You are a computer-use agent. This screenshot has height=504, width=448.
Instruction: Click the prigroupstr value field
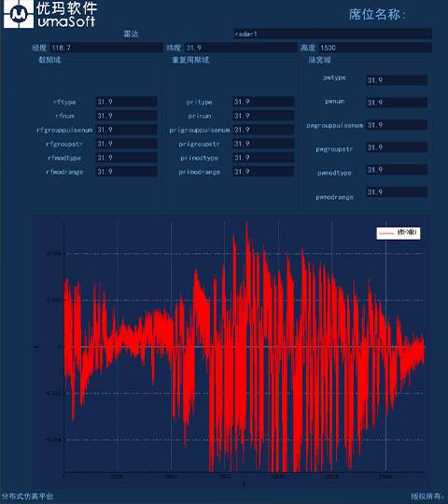coord(263,144)
